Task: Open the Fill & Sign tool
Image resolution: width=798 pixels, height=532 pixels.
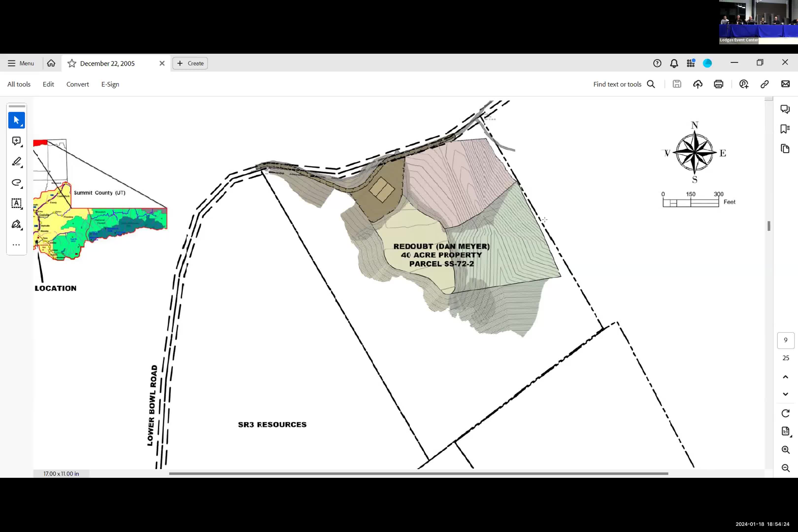Action: coord(16,224)
